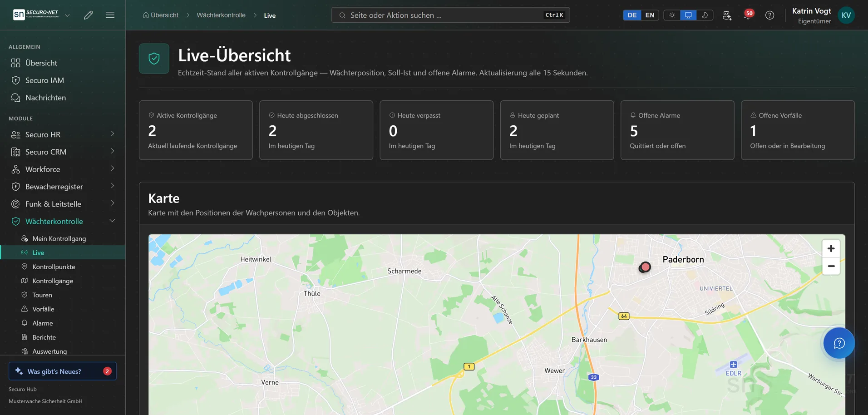Select system theme monitor toggle
The width and height of the screenshot is (868, 415).
click(x=688, y=15)
